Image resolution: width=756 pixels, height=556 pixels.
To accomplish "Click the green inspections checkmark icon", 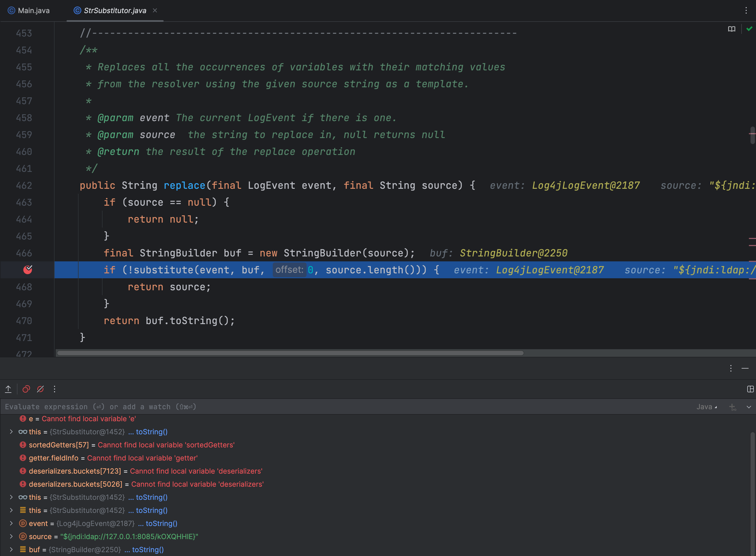I will coord(749,29).
